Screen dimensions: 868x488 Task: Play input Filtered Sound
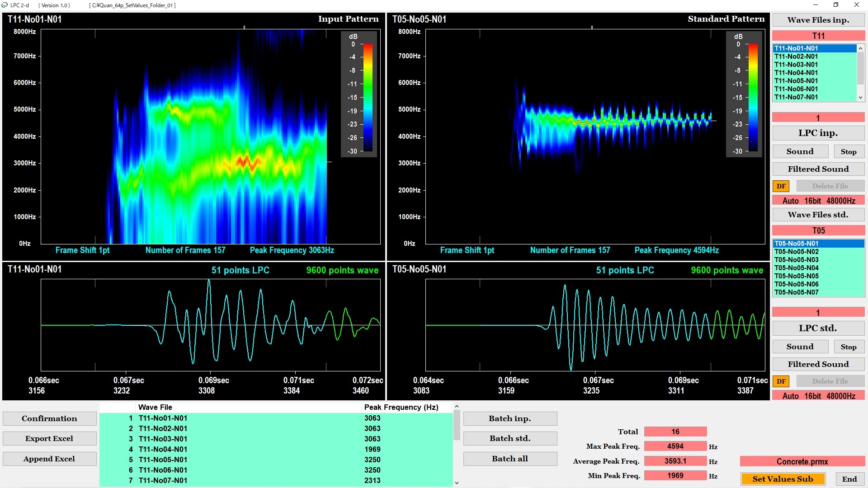coord(818,169)
